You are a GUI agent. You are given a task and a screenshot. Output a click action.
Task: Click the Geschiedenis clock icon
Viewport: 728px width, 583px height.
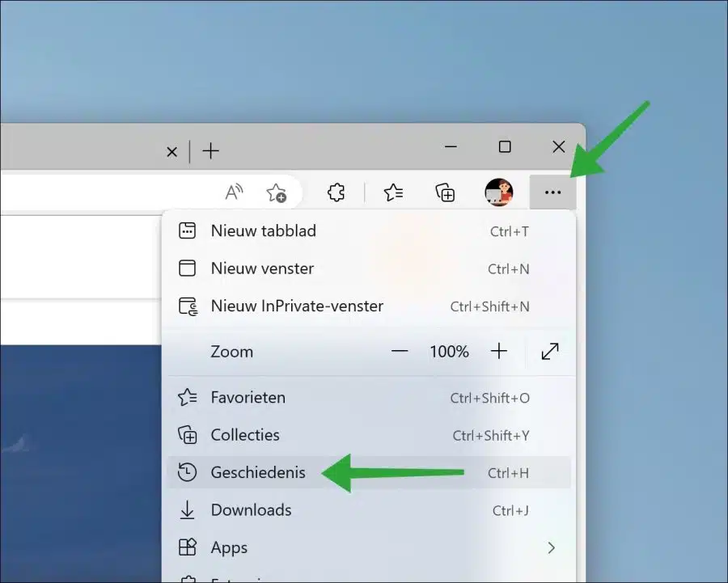click(187, 472)
